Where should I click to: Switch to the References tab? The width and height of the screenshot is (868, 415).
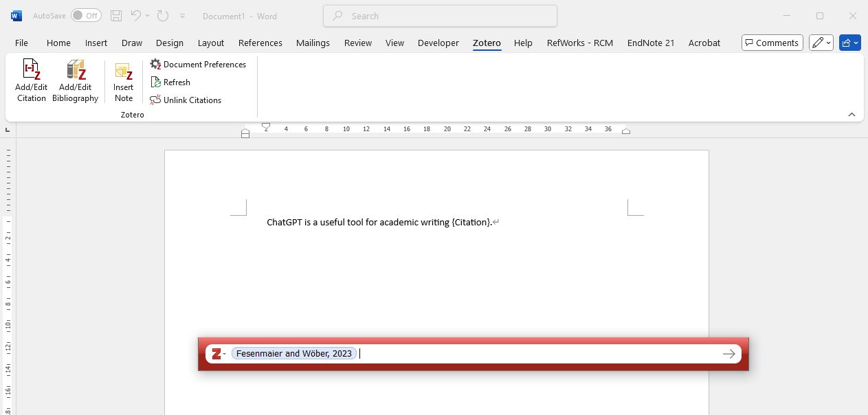(260, 43)
